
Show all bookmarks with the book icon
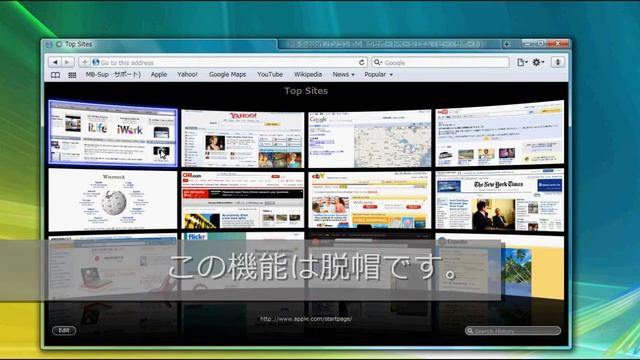coord(56,75)
